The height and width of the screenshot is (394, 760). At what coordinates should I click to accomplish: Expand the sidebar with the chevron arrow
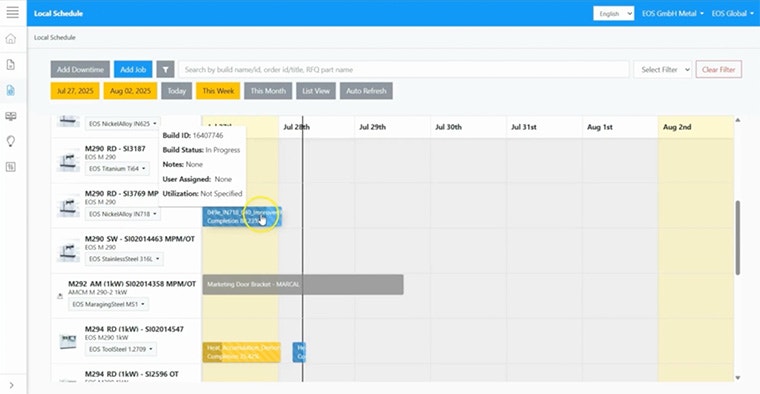[x=12, y=385]
